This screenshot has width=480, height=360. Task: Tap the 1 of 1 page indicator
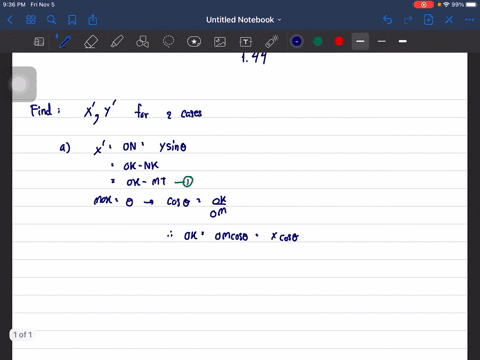23,335
